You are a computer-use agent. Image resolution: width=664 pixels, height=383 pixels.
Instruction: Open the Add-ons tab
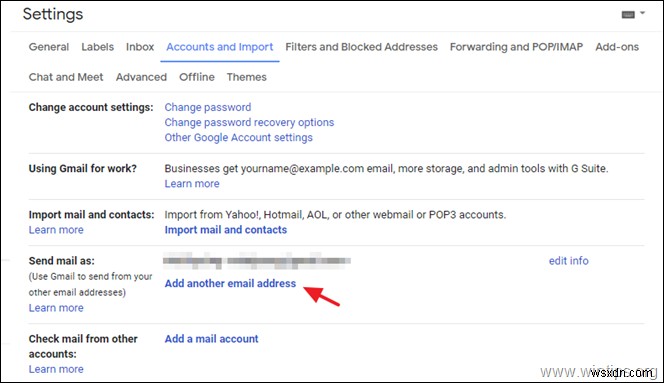[x=617, y=47]
